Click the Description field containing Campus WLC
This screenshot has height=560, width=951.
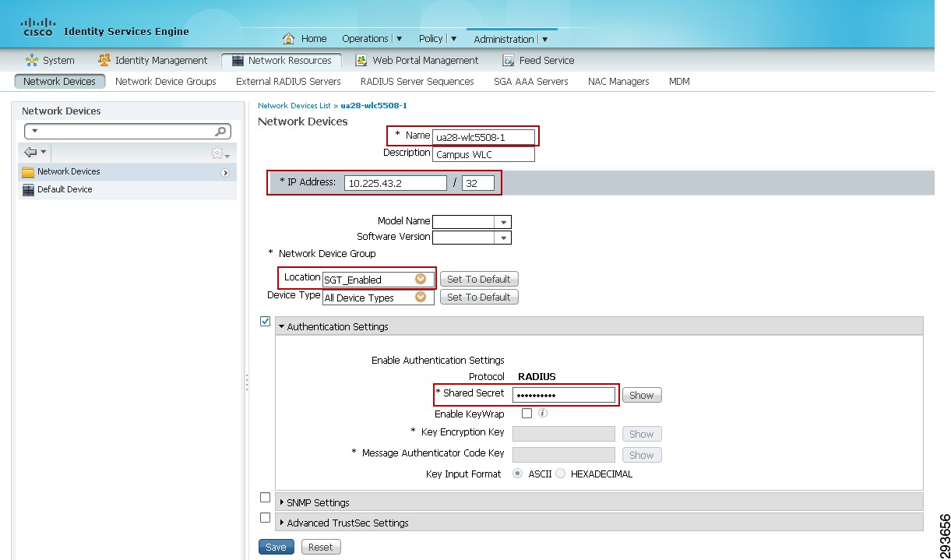tap(484, 154)
